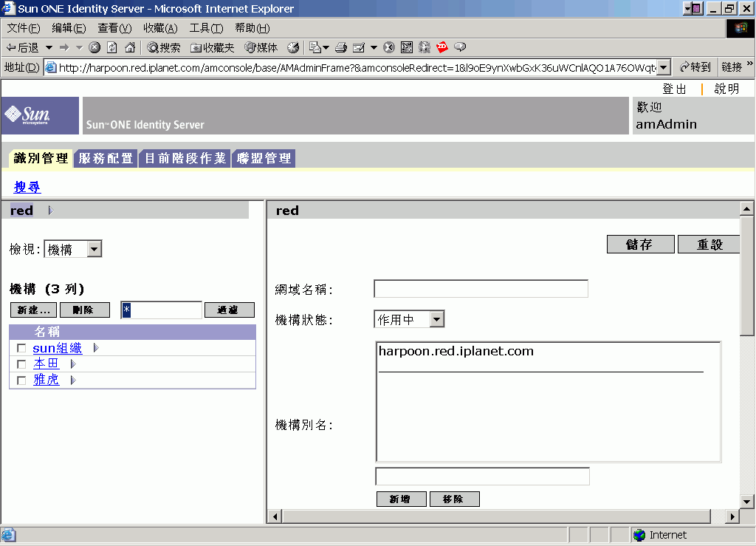
Task: Check the 本田 organization checkbox
Action: tap(21, 364)
